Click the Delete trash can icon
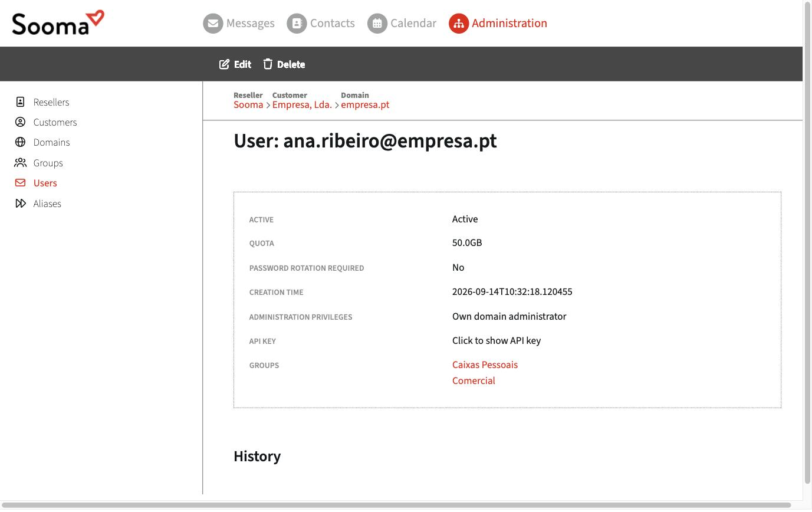This screenshot has width=812, height=512. coord(268,64)
